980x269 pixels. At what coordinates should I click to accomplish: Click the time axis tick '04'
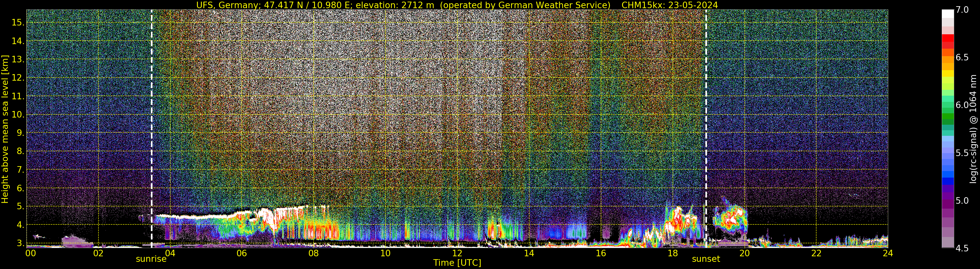(x=170, y=253)
